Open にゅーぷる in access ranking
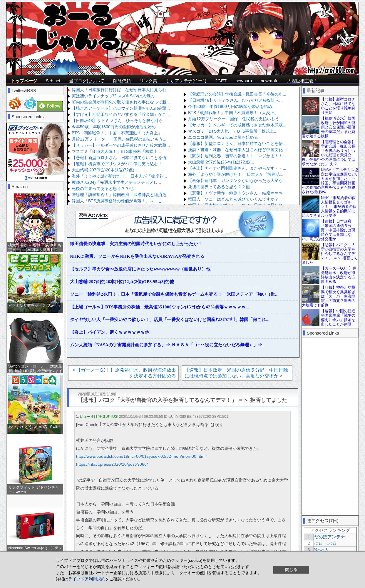This screenshot has height=588, width=365. (325, 543)
